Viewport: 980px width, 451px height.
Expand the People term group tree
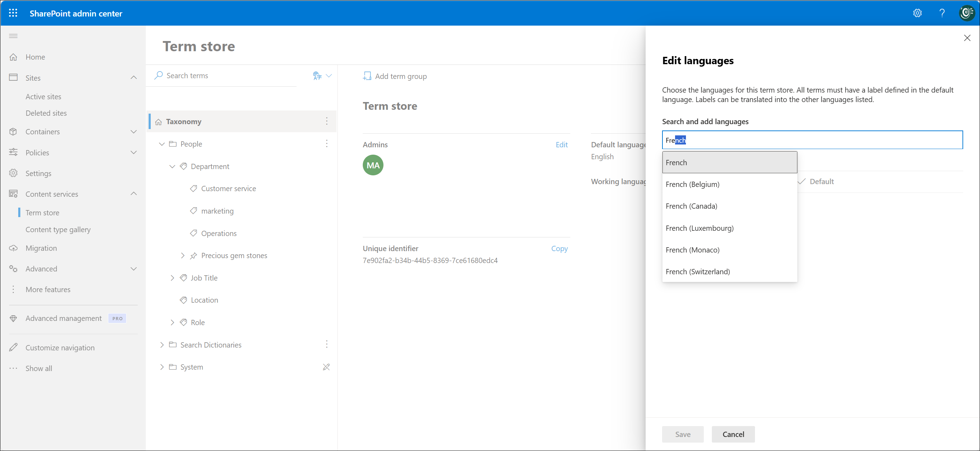[161, 143]
